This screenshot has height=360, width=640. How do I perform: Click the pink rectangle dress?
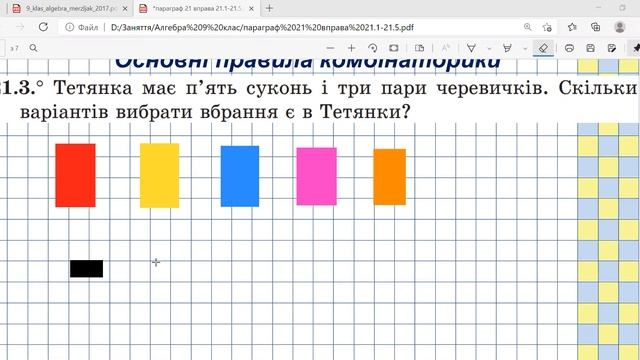point(317,176)
